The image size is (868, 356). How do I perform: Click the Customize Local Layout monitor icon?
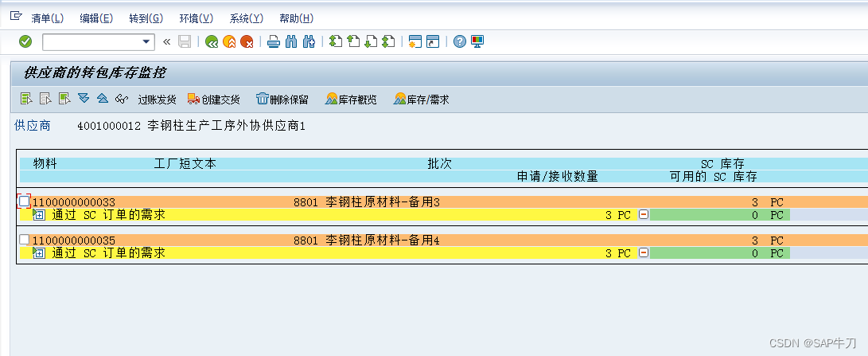[477, 41]
